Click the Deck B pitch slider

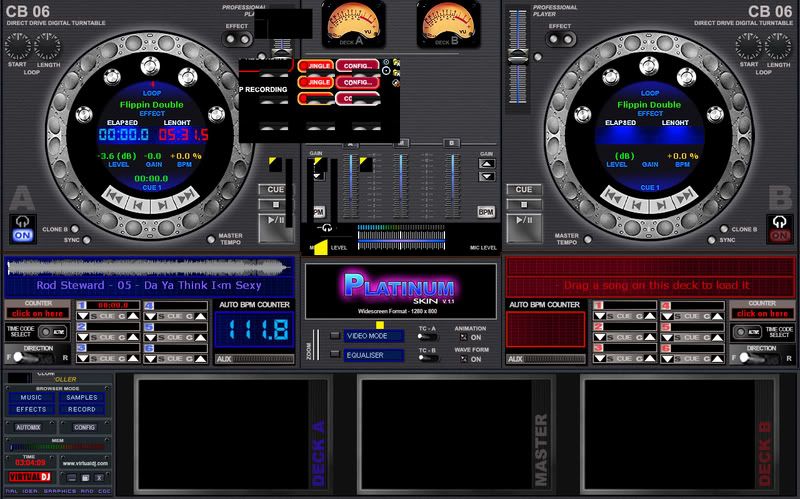517,57
